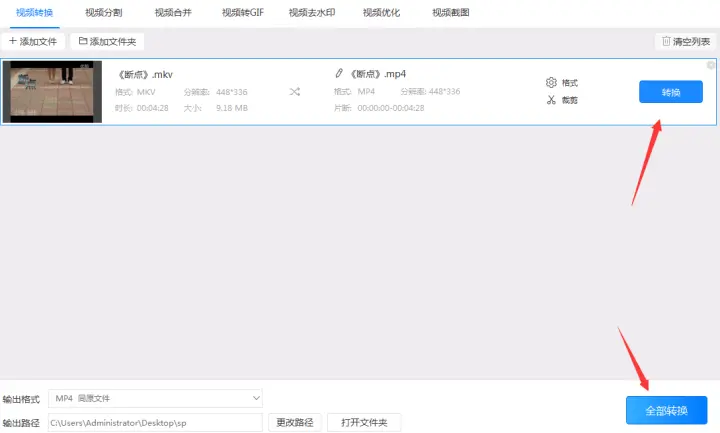Open the 裁剪 scissors tool
Screen dimensions: 720x433
[x=551, y=100]
